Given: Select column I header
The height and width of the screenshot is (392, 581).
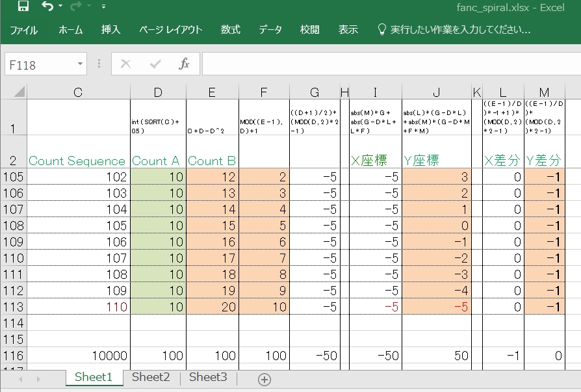Looking at the screenshot, I should tap(376, 92).
